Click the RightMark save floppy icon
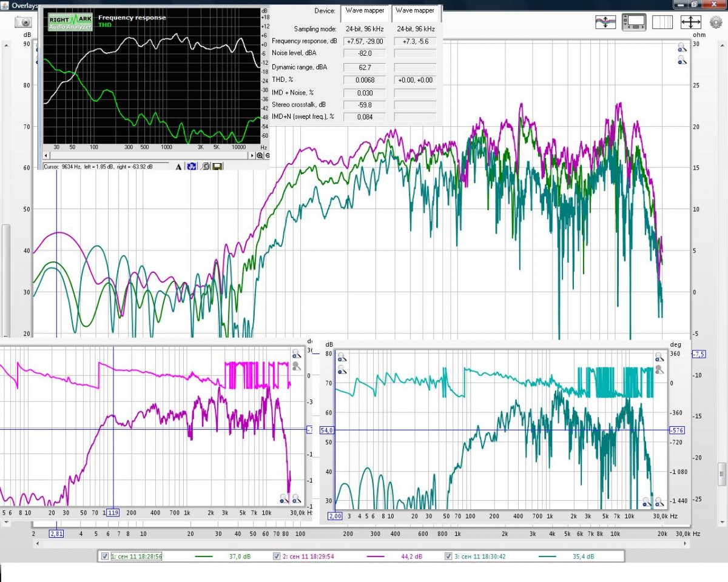 (217, 167)
